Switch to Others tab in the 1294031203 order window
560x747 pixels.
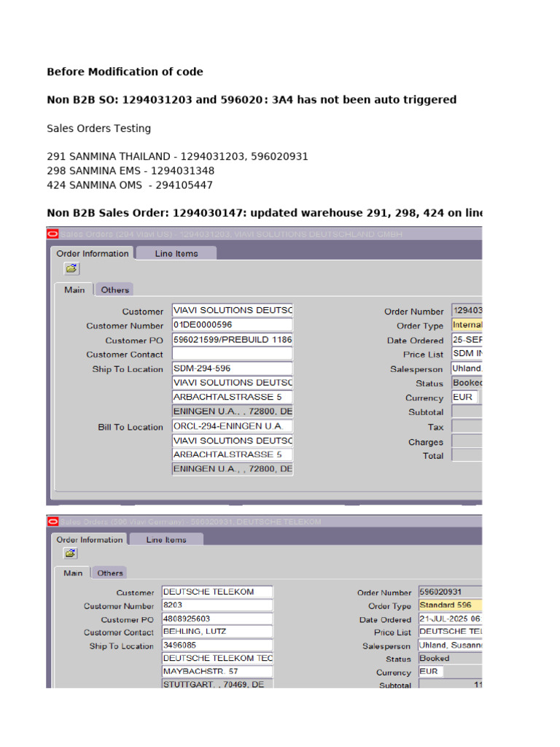coord(114,290)
